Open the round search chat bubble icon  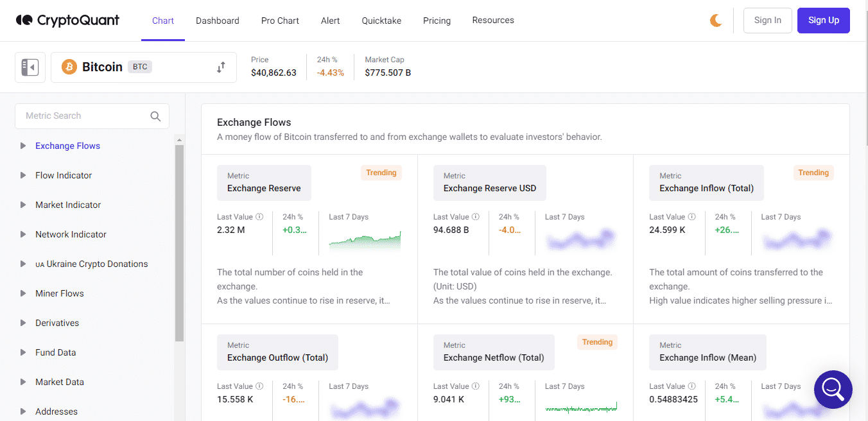pos(833,390)
